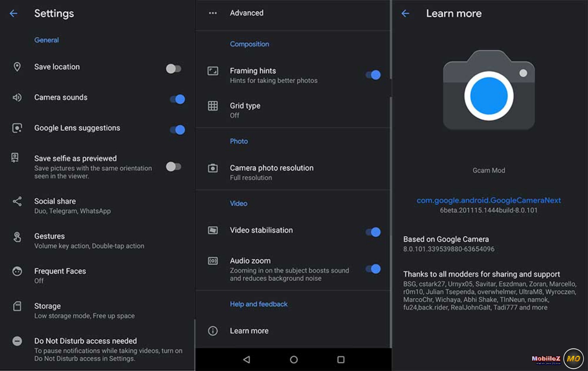Choose a Grid type option

coord(293,110)
